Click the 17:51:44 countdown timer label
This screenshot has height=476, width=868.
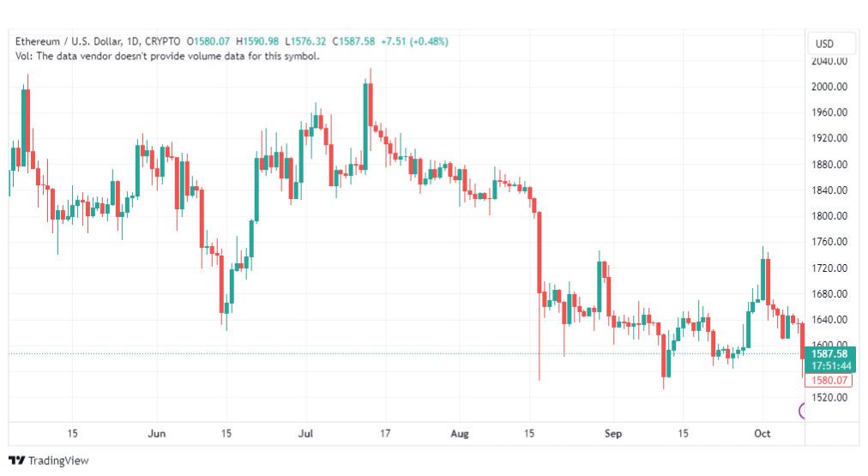pos(831,366)
